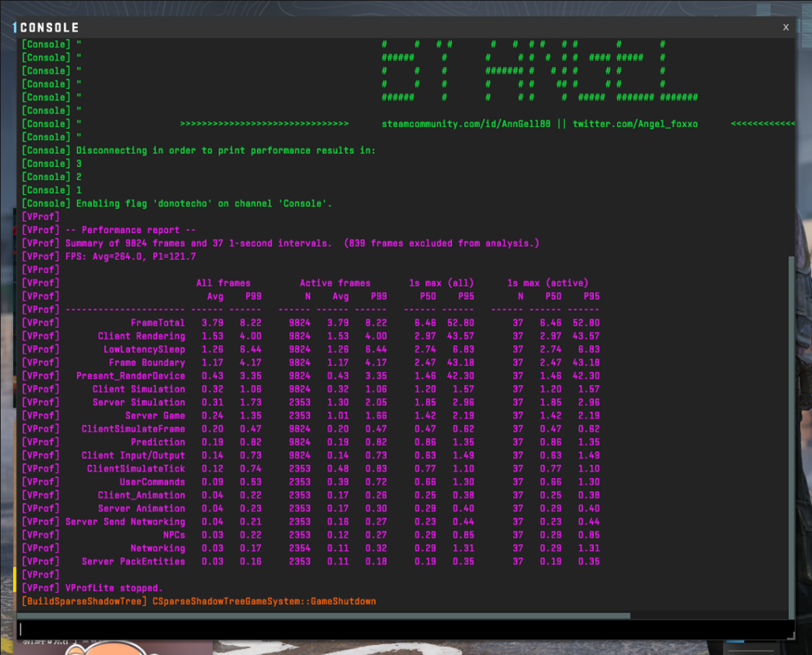Click the 'Disconnecting in order to print' line
This screenshot has height=655, width=812.
[226, 151]
